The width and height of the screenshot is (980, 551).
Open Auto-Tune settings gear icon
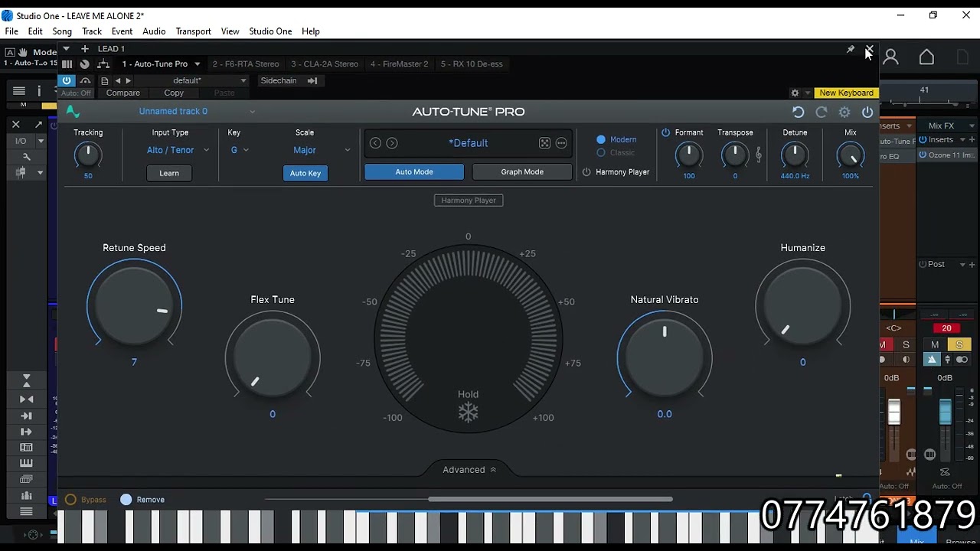tap(844, 112)
